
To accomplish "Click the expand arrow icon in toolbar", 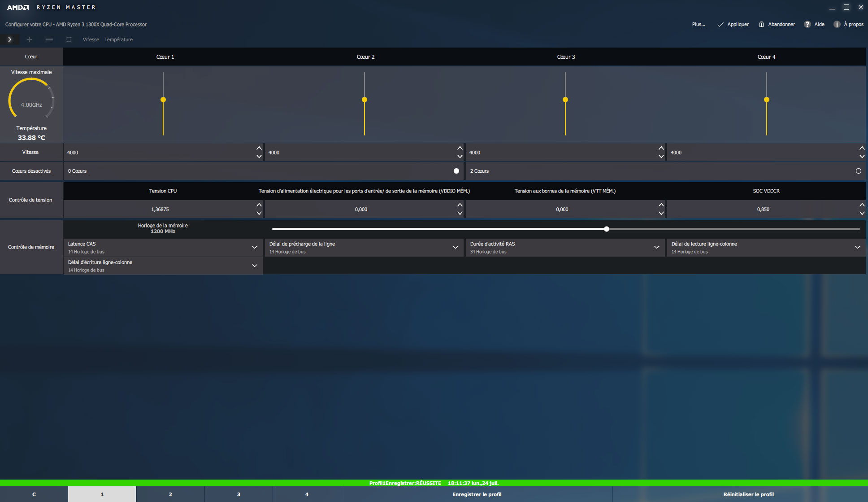I will 9,39.
